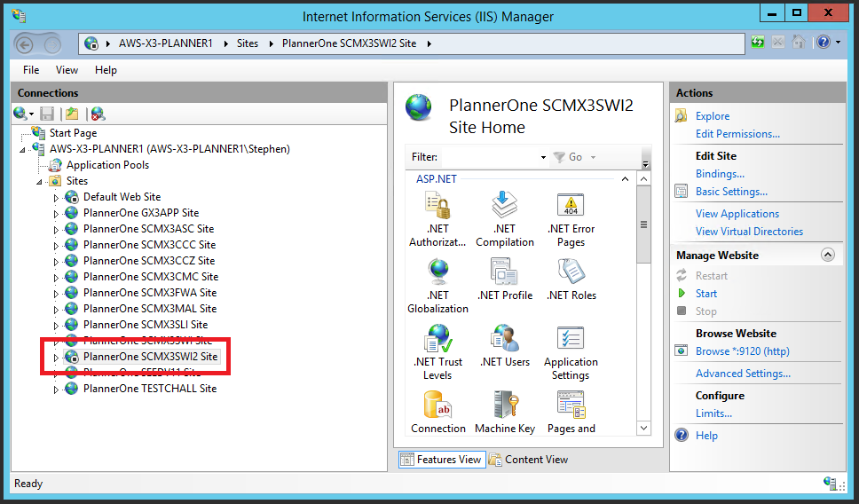The image size is (859, 504).
Task: Click the Explore link in Actions
Action: click(713, 116)
